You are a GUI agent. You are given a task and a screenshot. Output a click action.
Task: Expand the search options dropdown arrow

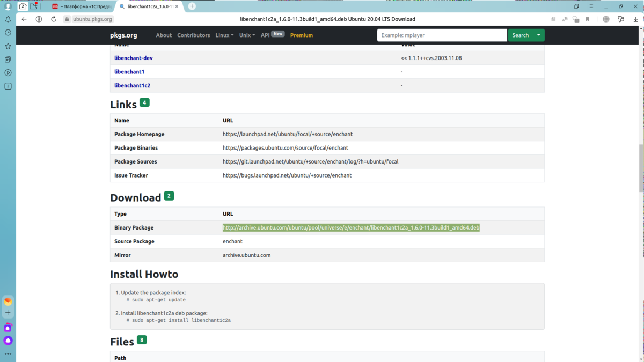click(539, 35)
